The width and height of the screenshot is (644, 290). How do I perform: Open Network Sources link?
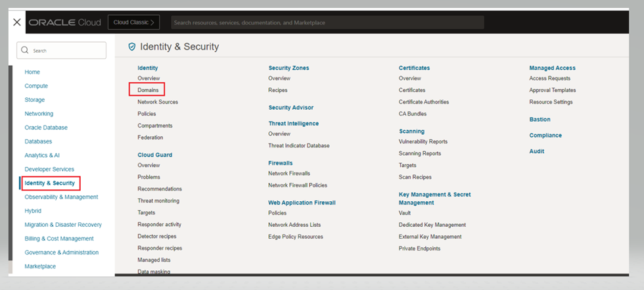coord(158,102)
